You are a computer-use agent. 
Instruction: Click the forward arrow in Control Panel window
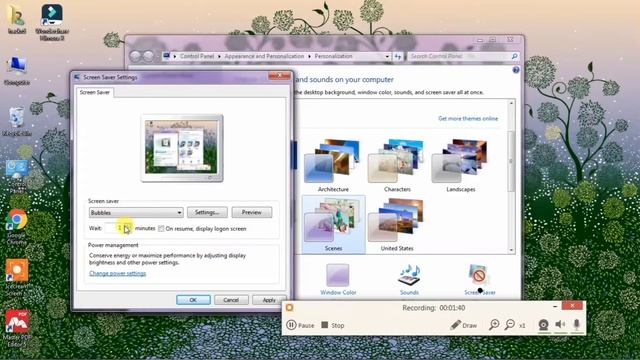(x=149, y=56)
